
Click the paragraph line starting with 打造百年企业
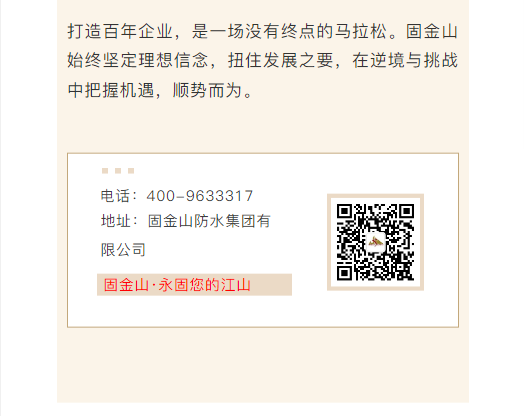coord(263,31)
